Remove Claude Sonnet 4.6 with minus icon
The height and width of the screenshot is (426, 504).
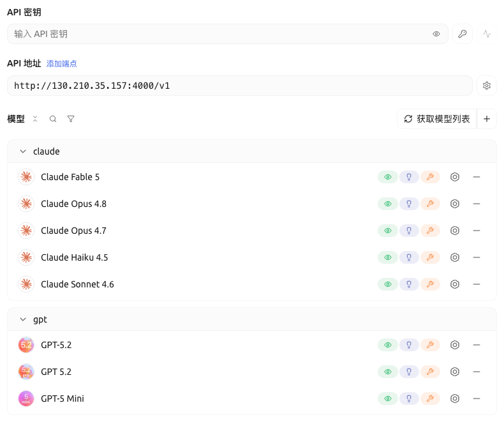pyautogui.click(x=477, y=284)
